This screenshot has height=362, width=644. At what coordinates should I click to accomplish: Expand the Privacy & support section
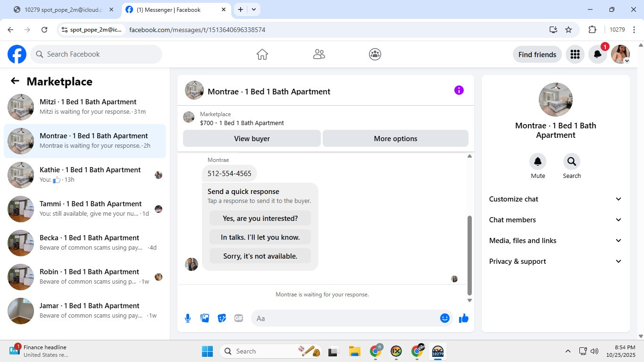click(555, 261)
